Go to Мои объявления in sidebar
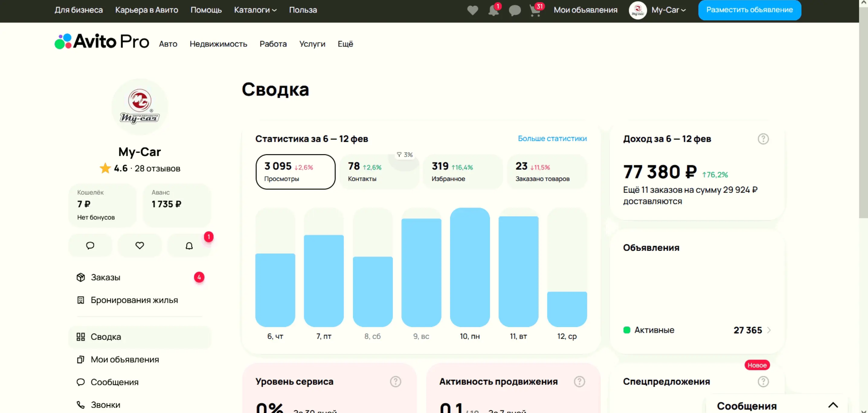The height and width of the screenshot is (413, 868). [125, 360]
